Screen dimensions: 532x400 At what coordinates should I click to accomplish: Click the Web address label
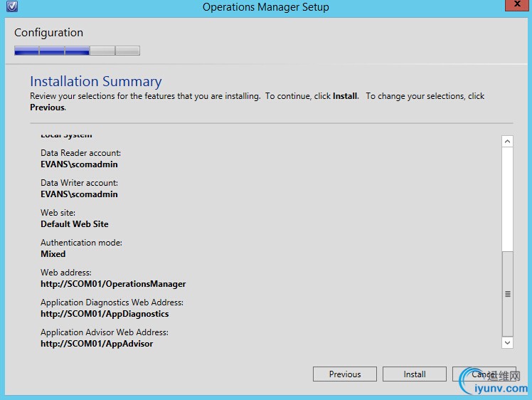point(66,273)
